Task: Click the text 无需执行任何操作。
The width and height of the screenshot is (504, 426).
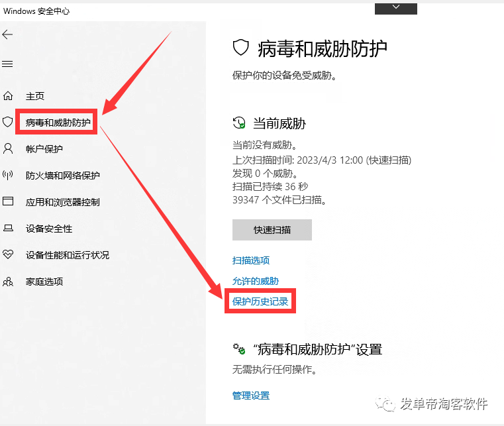Action: pyautogui.click(x=274, y=370)
